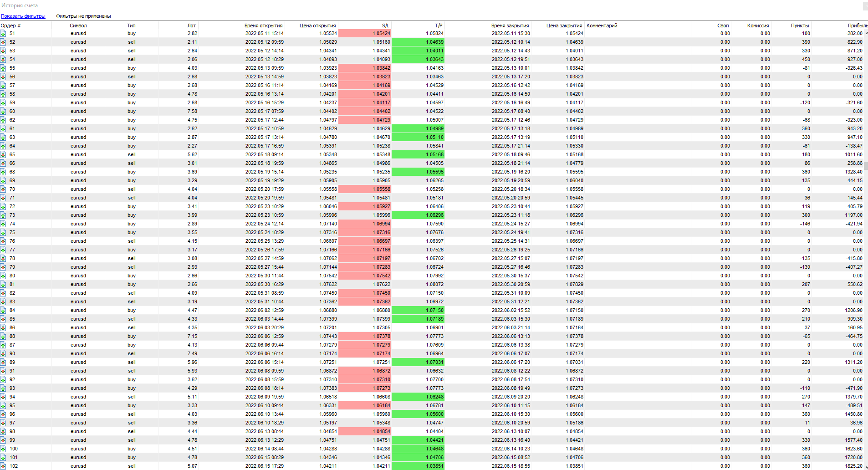Click the green T/P cell 1.04639
This screenshot has height=470, width=868.
pos(418,42)
